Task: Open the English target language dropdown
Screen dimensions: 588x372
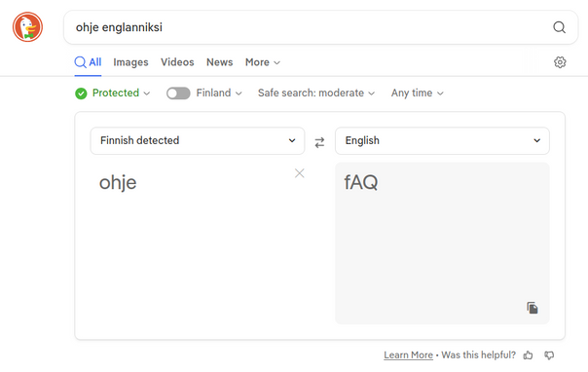Action: pyautogui.click(x=442, y=140)
